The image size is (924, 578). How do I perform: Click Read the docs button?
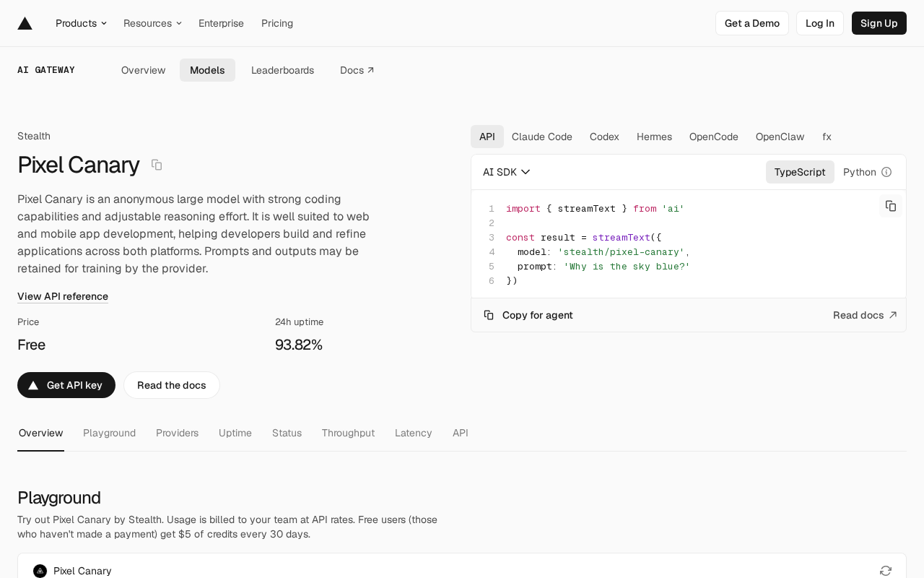point(172,385)
